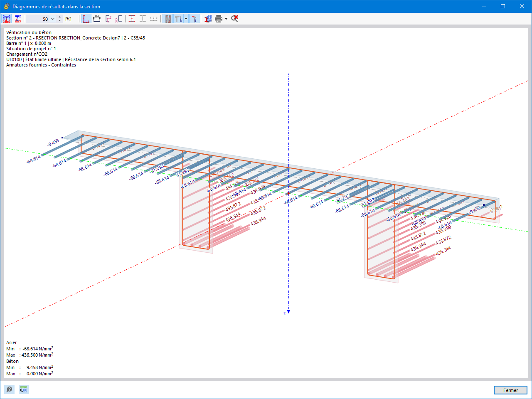Image resolution: width=532 pixels, height=399 pixels.
Task: Open the units and decimals 0,00 icon
Action: click(24, 389)
